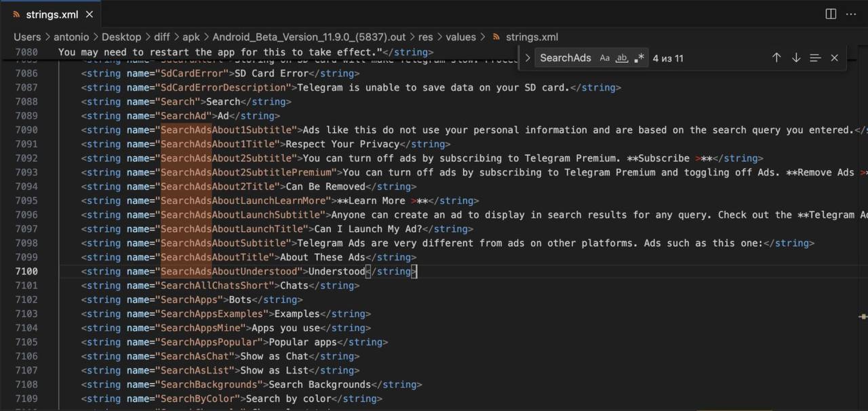
Task: Enable Find in Selection icon
Action: (x=815, y=58)
